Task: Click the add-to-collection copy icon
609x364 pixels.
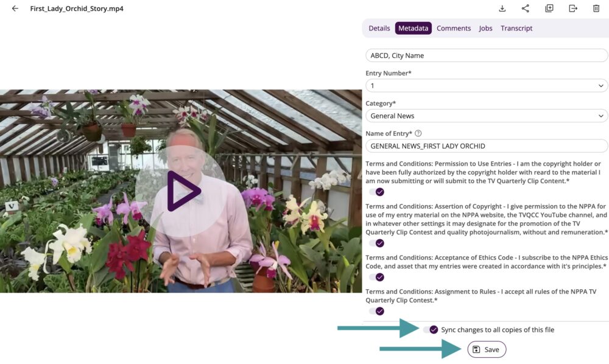Action: [x=549, y=9]
